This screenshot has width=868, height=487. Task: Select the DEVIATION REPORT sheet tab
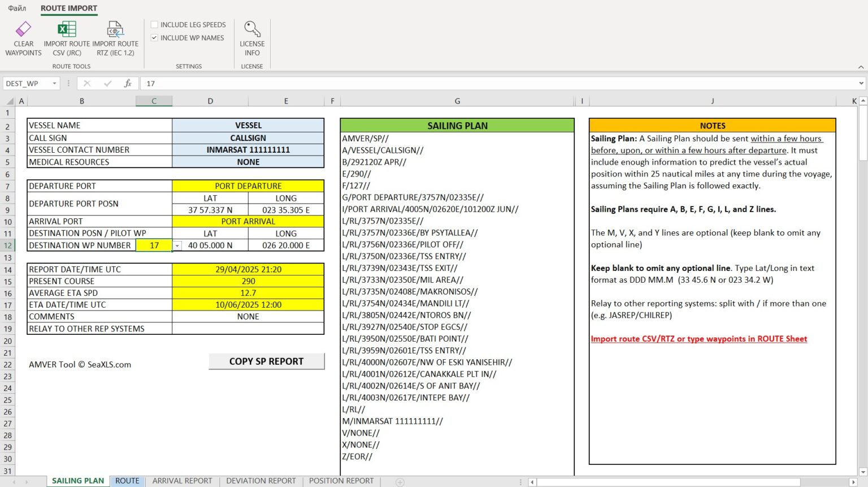click(261, 480)
